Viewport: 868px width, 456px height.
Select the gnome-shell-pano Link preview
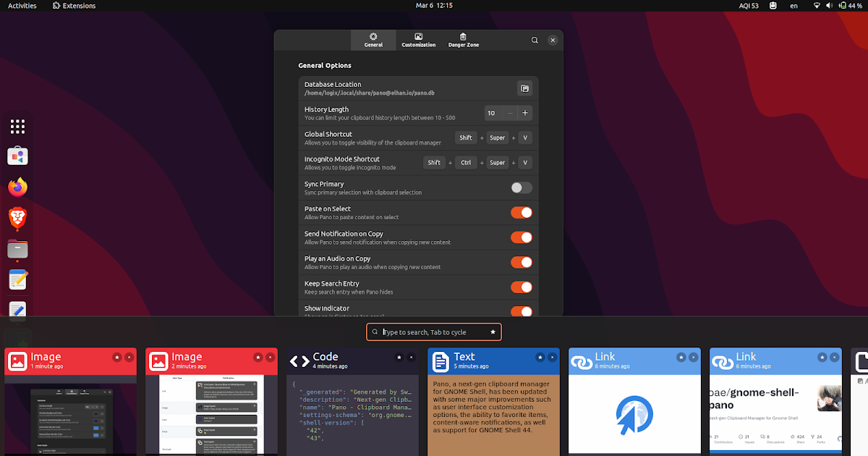coord(775,415)
